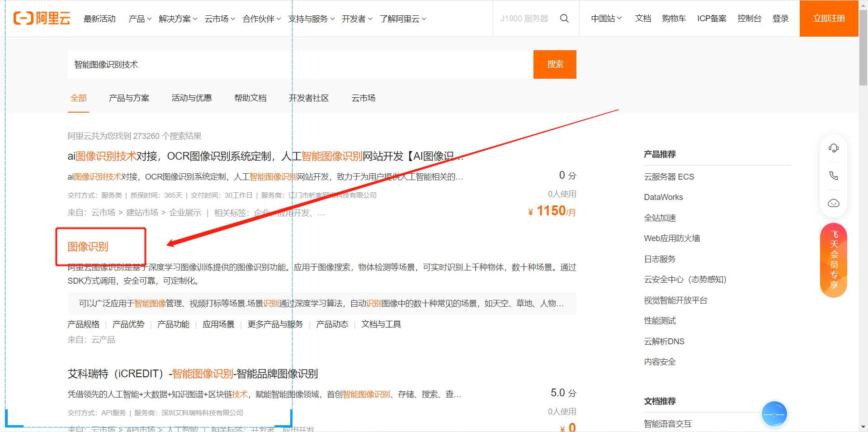Open the 产品动态 sub-link

pos(332,324)
